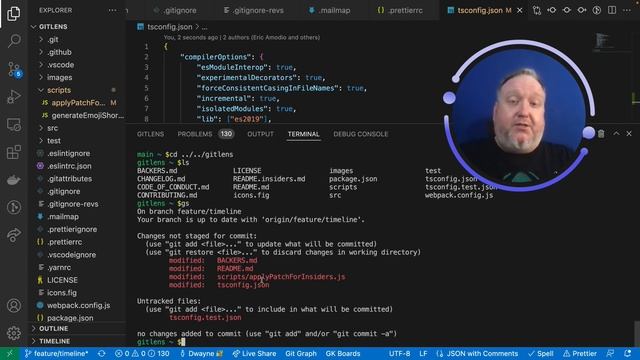Click Prettier in status bar
This screenshot has width=640, height=360.
tap(580, 353)
